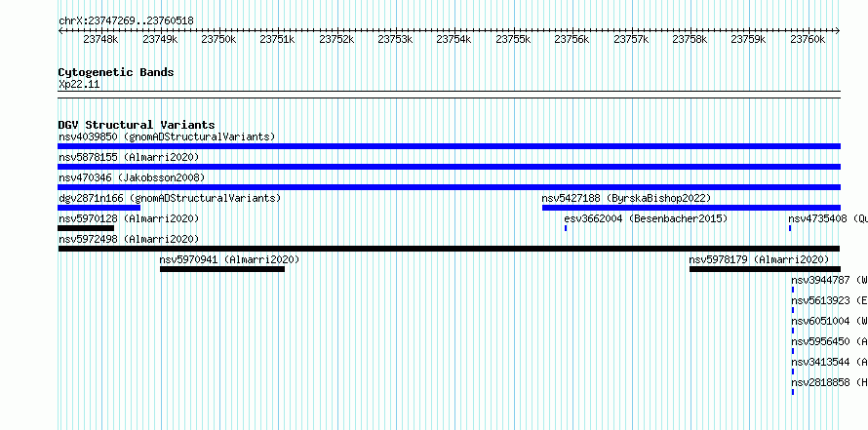This screenshot has height=430, width=868.
Task: Click the 23752k ruler tick label
Action: (336, 39)
